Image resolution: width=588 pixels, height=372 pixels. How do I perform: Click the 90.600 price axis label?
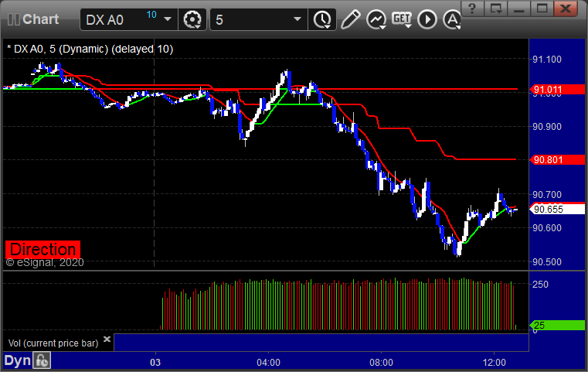click(x=547, y=228)
